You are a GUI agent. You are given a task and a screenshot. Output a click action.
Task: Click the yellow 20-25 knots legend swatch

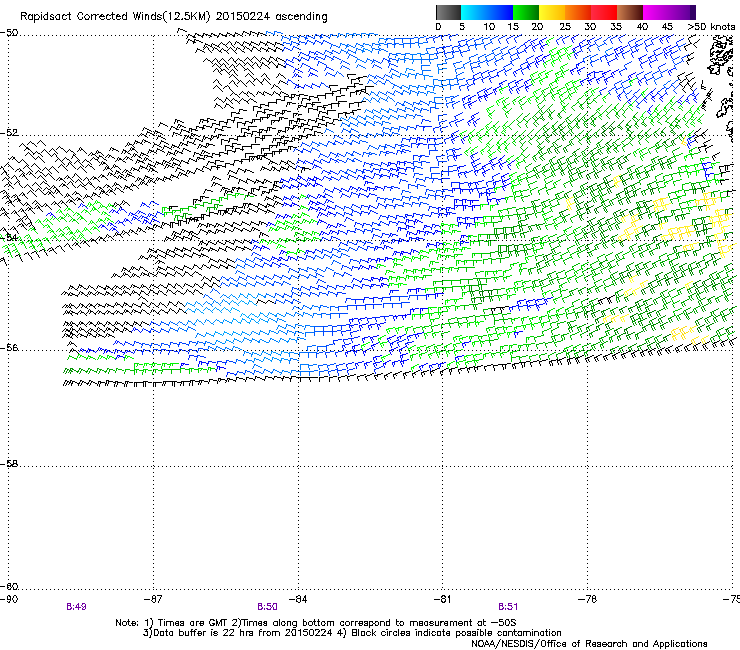tap(552, 12)
